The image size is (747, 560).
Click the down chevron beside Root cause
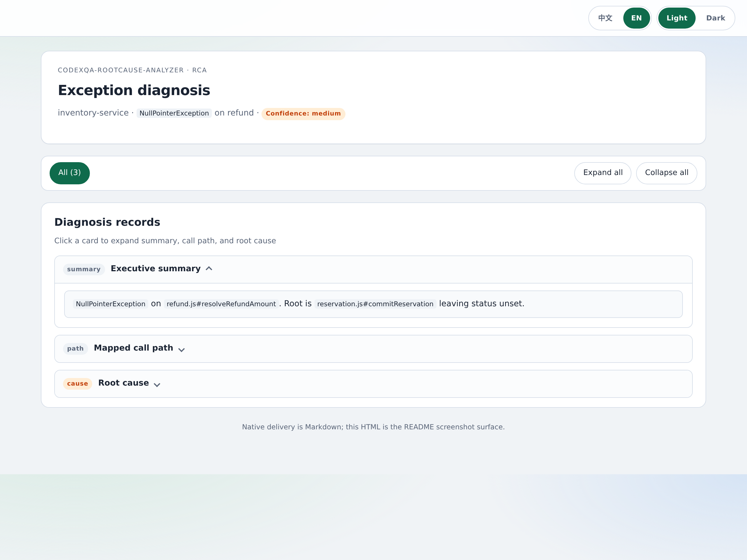[157, 384]
